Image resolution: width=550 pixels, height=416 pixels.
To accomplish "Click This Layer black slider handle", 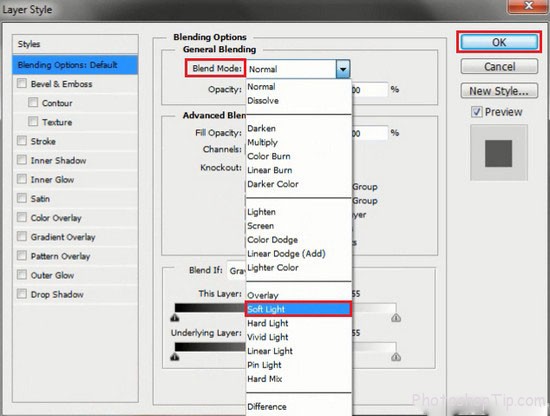I will tap(175, 318).
